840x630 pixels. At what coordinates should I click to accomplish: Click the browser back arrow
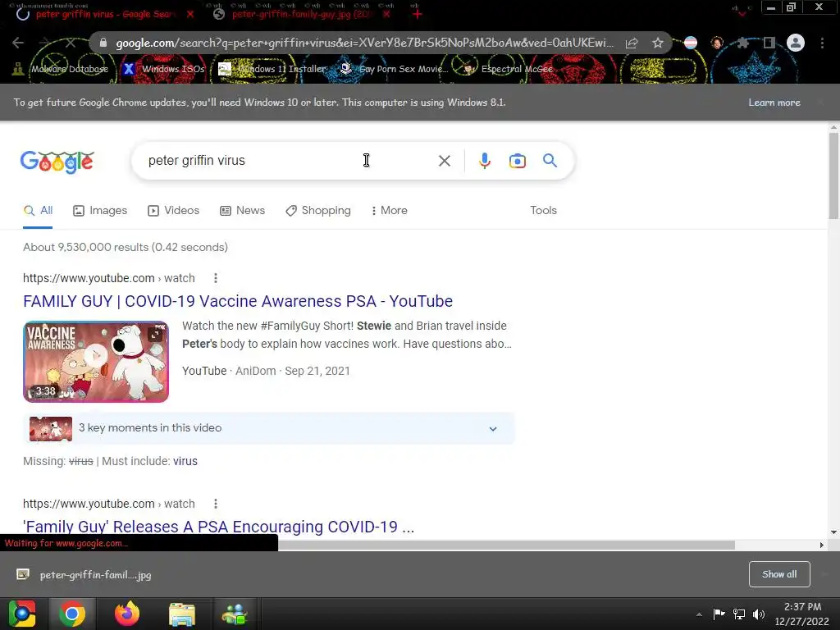pos(18,43)
